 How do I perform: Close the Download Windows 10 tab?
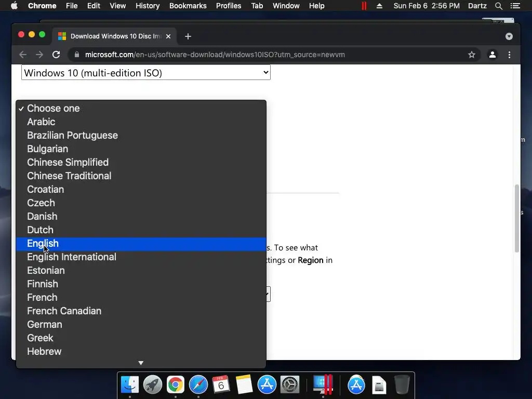[168, 36]
